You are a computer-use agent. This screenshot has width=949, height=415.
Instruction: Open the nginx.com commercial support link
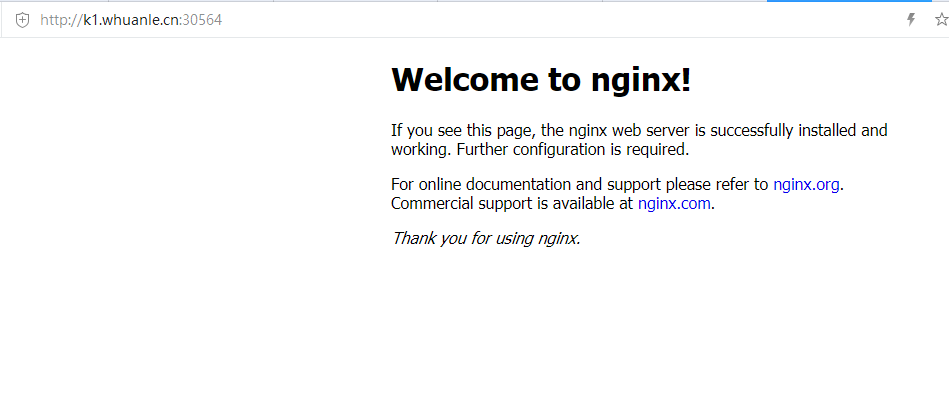(x=674, y=203)
